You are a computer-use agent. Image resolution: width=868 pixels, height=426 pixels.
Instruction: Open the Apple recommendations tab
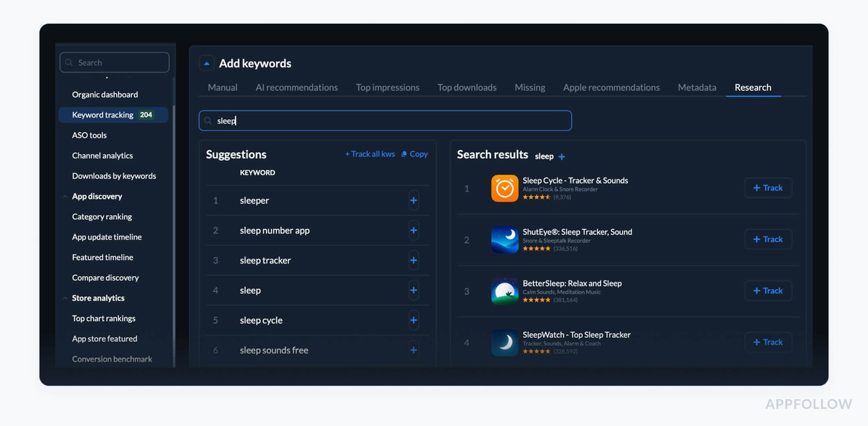(611, 87)
